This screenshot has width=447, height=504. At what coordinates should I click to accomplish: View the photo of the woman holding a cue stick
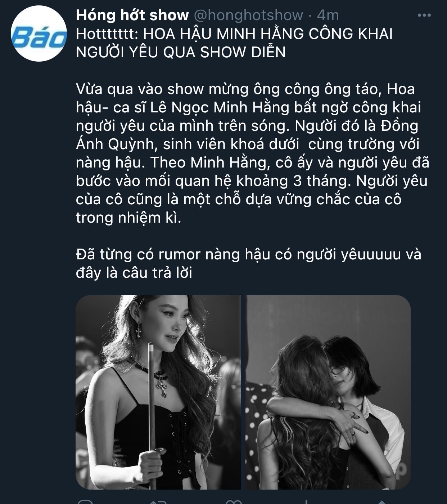coord(158,392)
